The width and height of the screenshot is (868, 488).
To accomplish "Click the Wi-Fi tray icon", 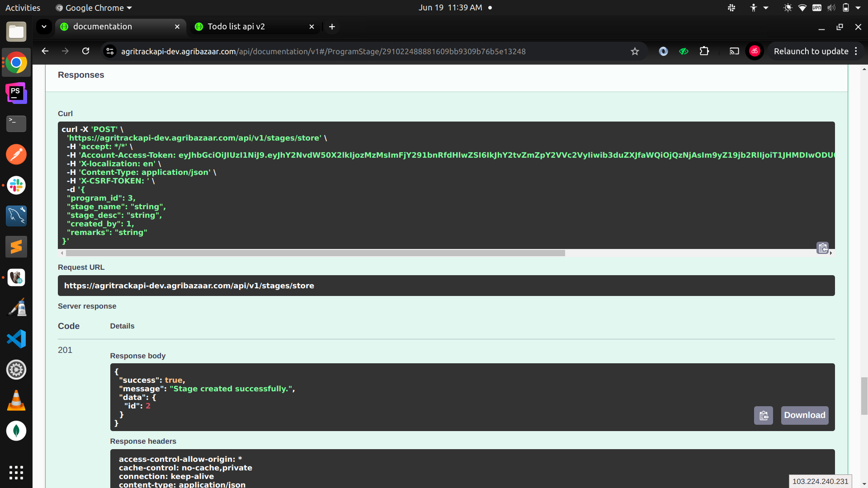I will [x=802, y=8].
